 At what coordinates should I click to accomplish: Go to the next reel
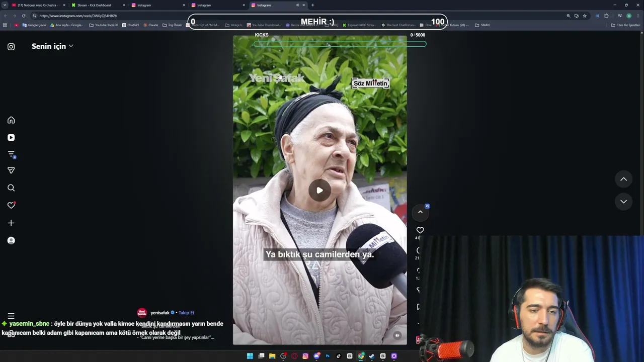[623, 202]
